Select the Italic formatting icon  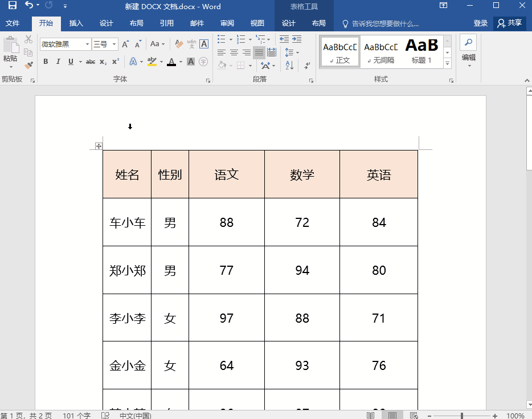point(58,61)
